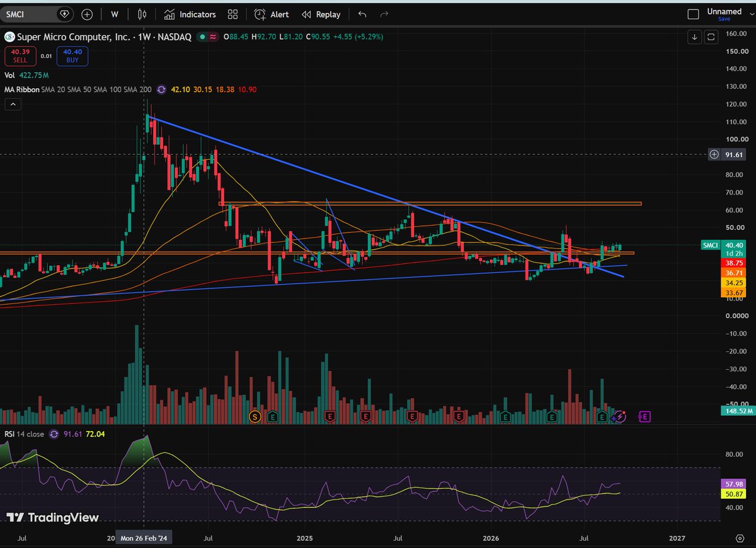
Task: Open the W timeframe interval dropdown
Action: (x=115, y=14)
